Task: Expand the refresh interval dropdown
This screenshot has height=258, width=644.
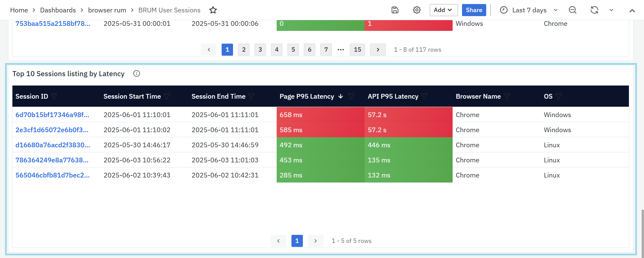Action: point(611,10)
